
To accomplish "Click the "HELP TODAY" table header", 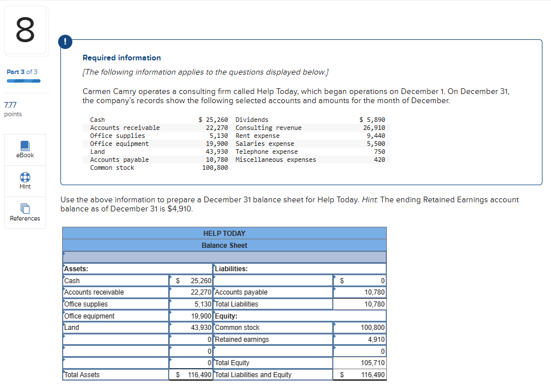I will pyautogui.click(x=224, y=234).
